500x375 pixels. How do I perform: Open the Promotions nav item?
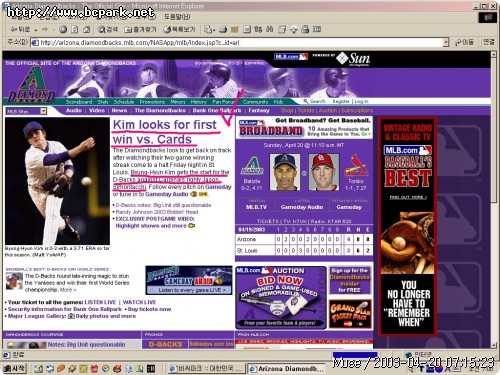[x=152, y=102]
